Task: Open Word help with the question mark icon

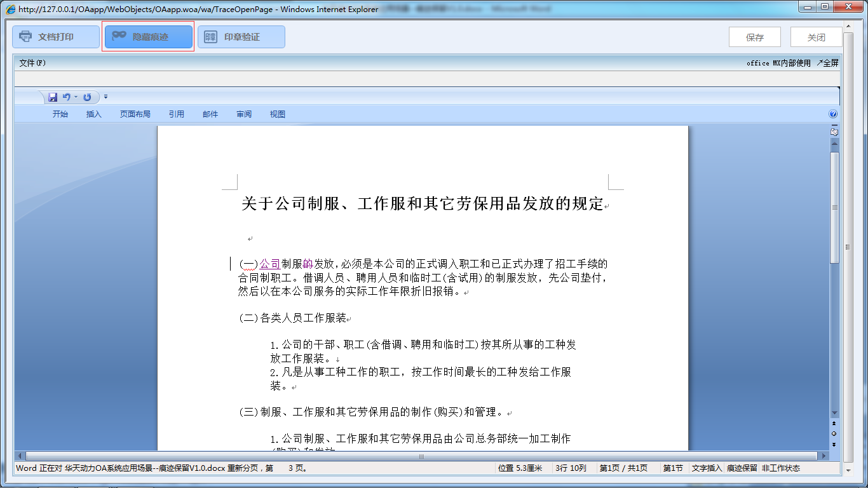Action: pyautogui.click(x=832, y=114)
